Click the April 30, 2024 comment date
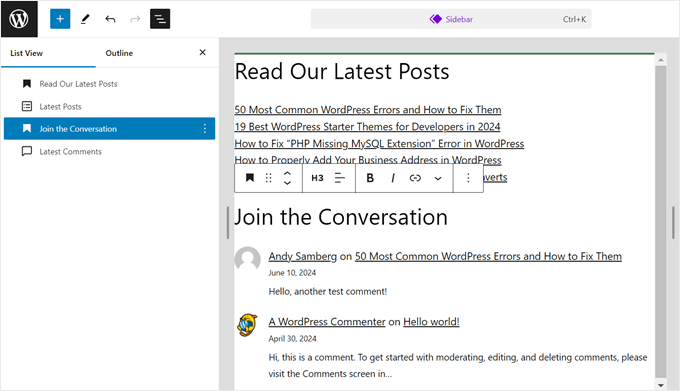 [x=292, y=339]
